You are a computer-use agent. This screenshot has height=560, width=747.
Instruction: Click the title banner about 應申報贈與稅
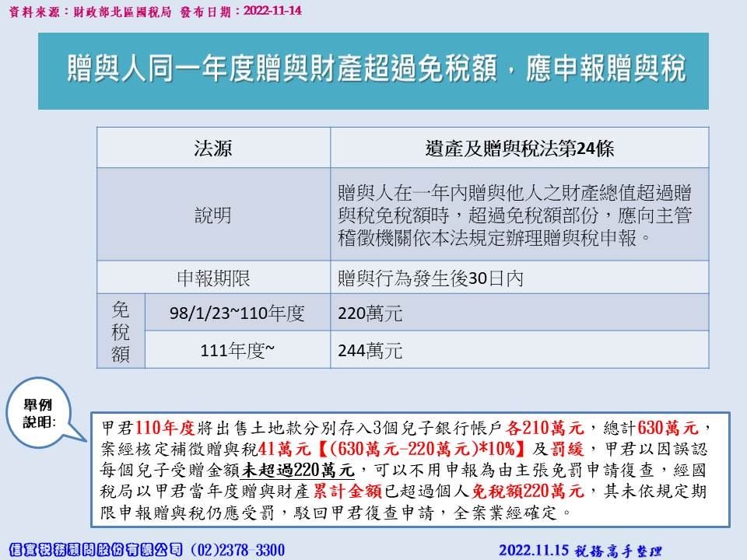373,70
